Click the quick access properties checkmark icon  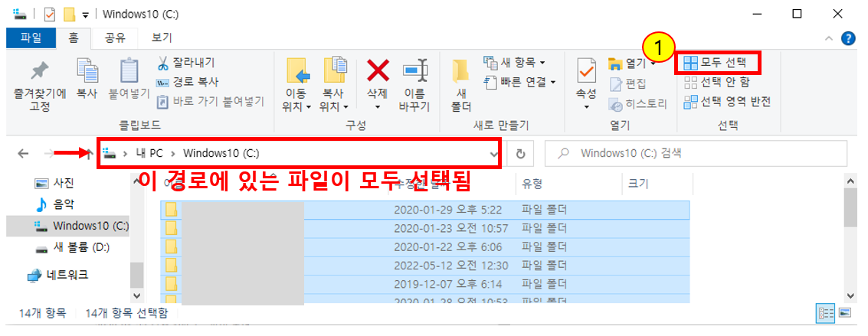click(51, 14)
